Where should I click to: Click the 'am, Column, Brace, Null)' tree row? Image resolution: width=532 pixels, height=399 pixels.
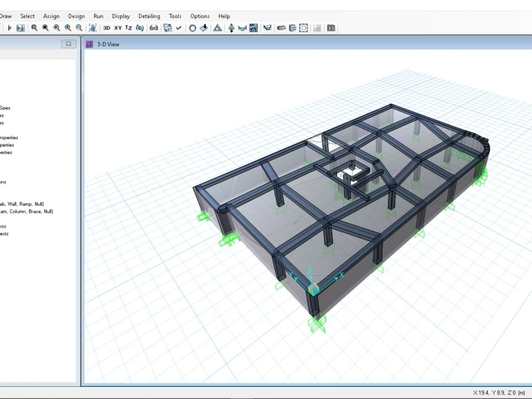27,211
